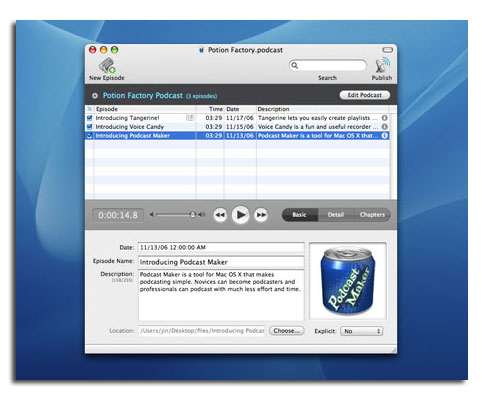
Task: Switch to the Detail tab
Action: pos(336,215)
